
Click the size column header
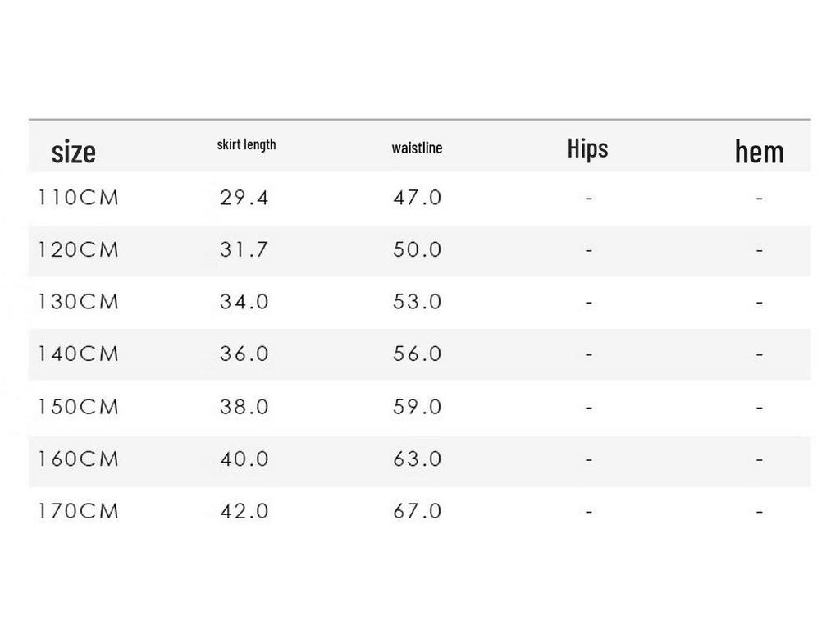(x=74, y=152)
